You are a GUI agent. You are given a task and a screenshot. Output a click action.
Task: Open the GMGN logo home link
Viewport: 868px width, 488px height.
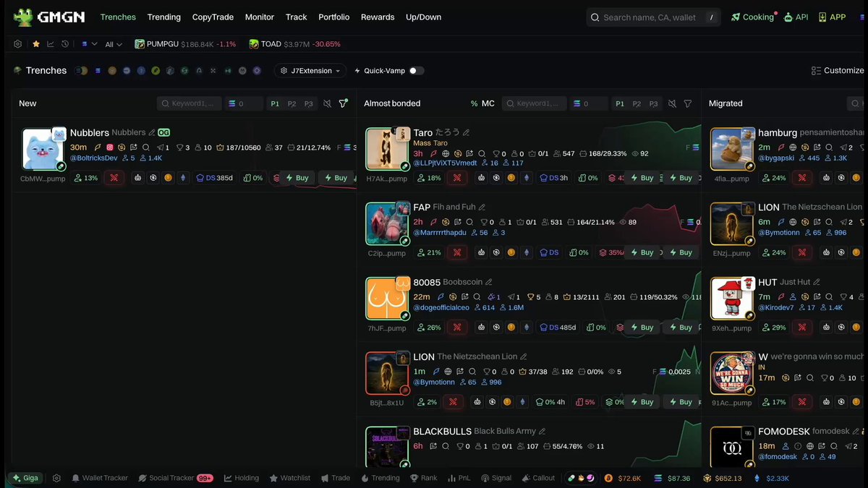pos(50,17)
